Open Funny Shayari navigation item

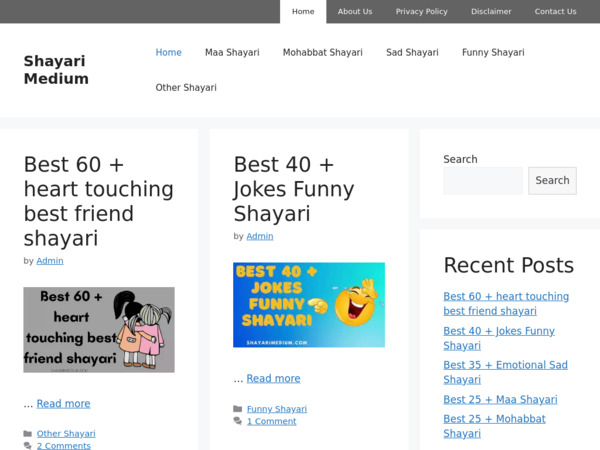(493, 53)
